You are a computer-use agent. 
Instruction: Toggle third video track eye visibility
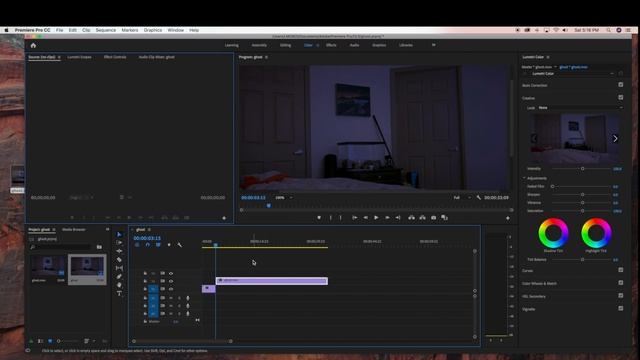tap(171, 289)
